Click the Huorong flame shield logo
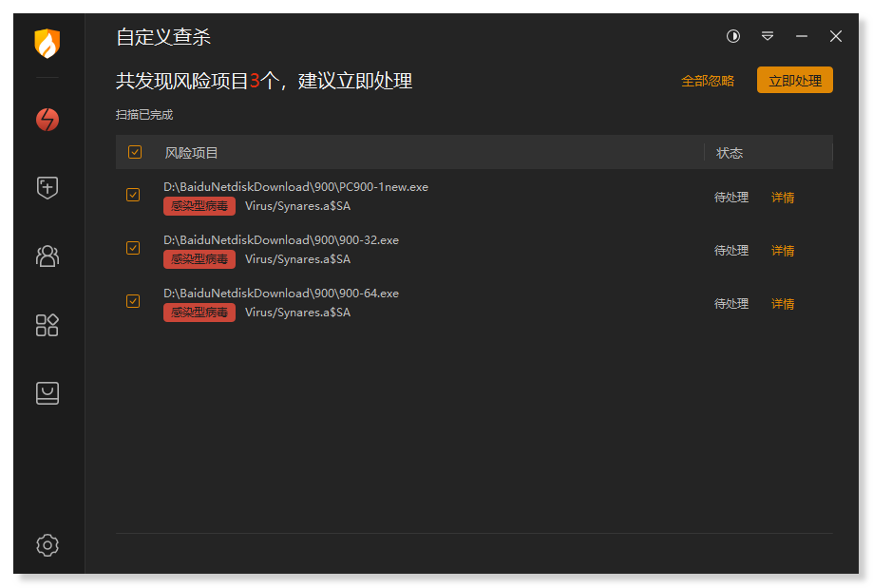The image size is (873, 588). coord(47,44)
